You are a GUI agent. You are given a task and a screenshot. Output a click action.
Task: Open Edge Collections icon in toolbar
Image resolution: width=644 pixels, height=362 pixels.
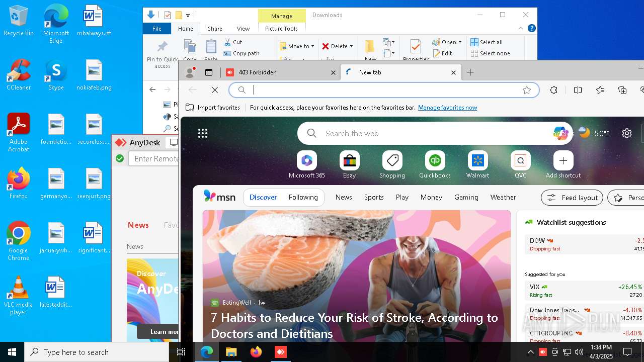[622, 90]
